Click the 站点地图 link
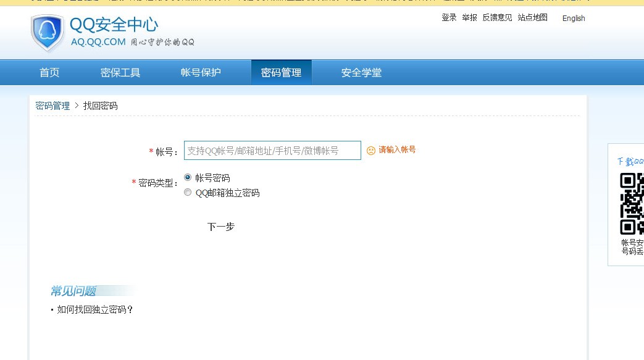The image size is (644, 360). tap(532, 18)
